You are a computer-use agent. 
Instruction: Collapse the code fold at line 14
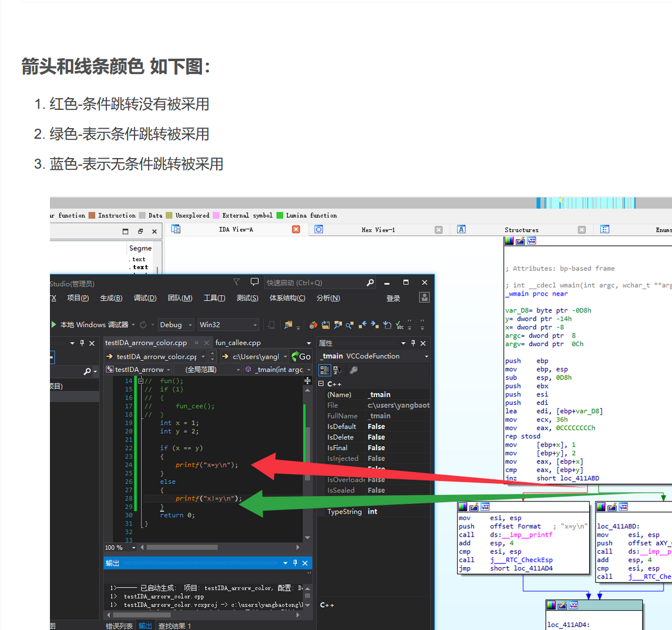pos(141,381)
